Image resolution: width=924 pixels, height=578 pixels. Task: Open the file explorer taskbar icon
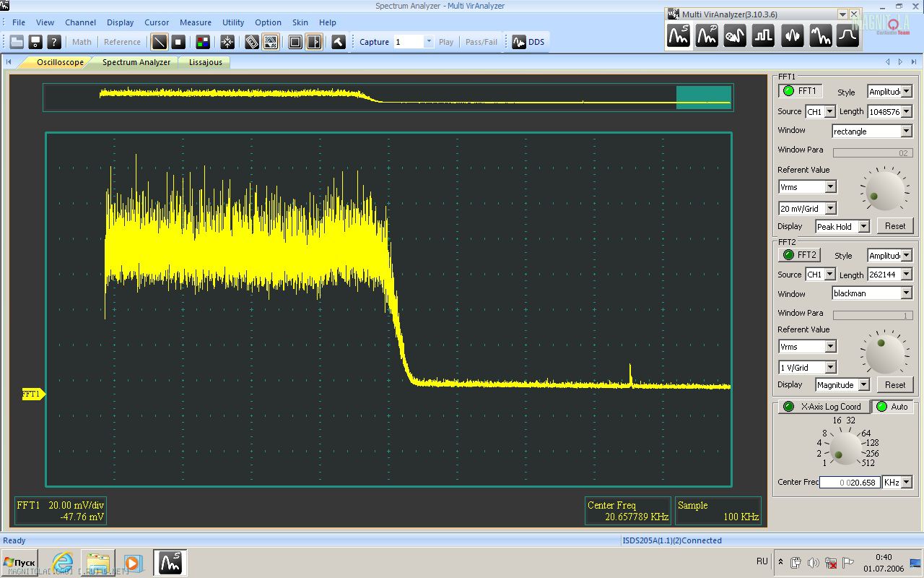tap(98, 562)
